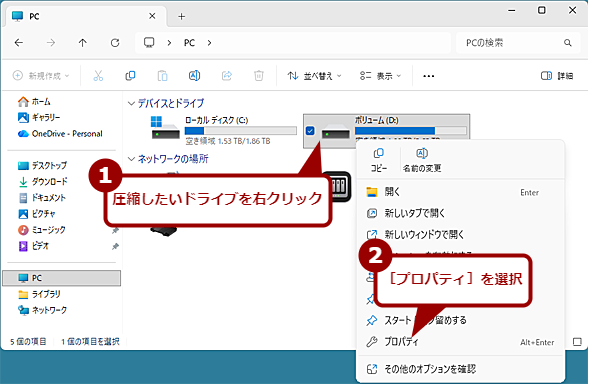The image size is (589, 385).
Task: Switch to large icons view in status bar
Action: point(577,341)
